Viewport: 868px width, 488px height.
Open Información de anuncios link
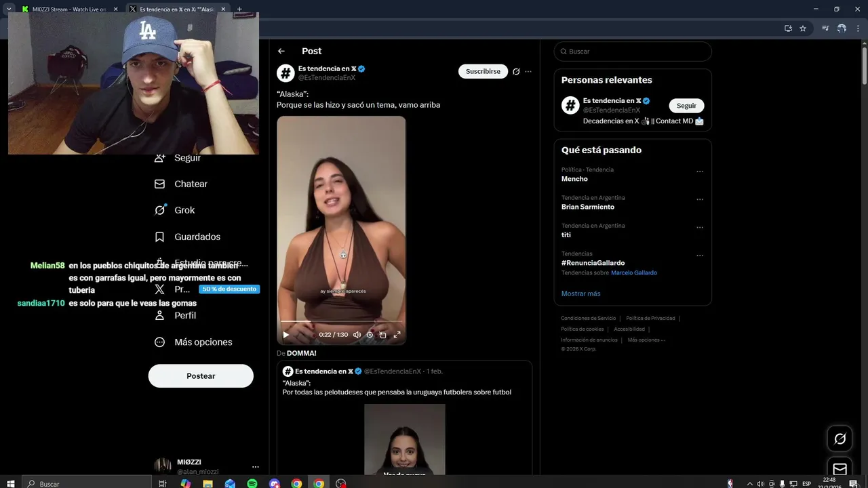point(589,340)
